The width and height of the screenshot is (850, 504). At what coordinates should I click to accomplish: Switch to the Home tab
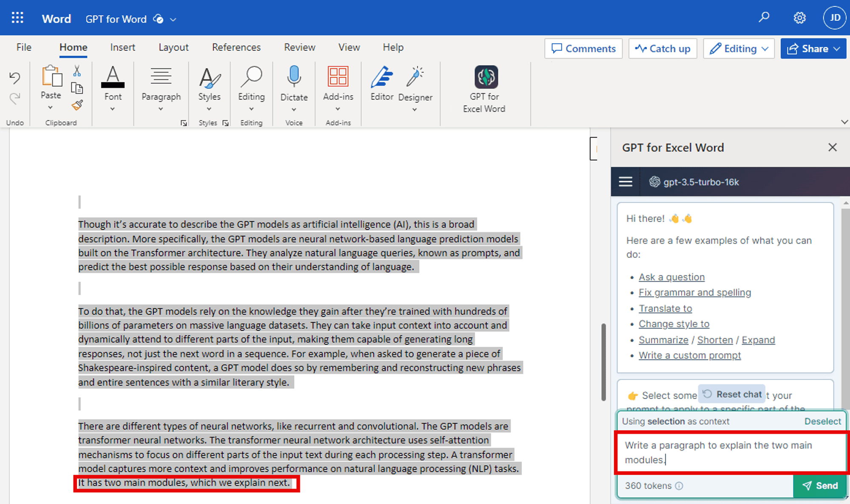(x=73, y=47)
